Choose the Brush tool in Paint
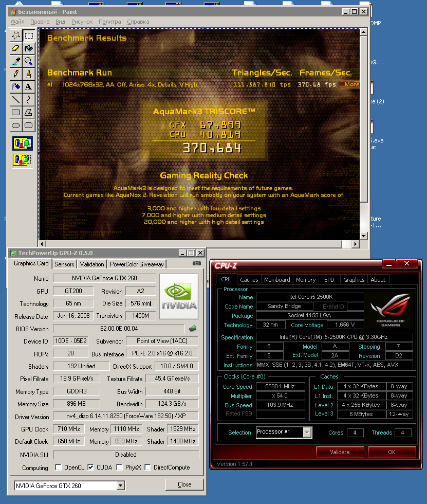 29,74
